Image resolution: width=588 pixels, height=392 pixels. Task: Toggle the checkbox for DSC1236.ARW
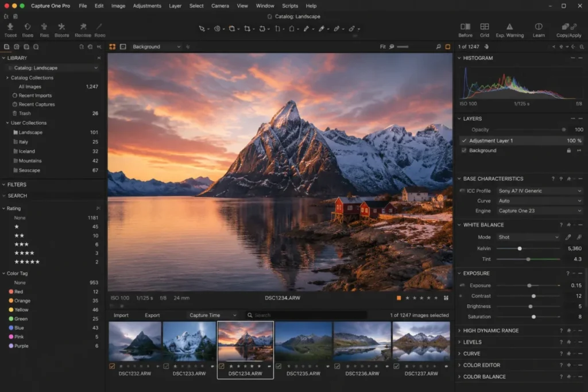[337, 366]
